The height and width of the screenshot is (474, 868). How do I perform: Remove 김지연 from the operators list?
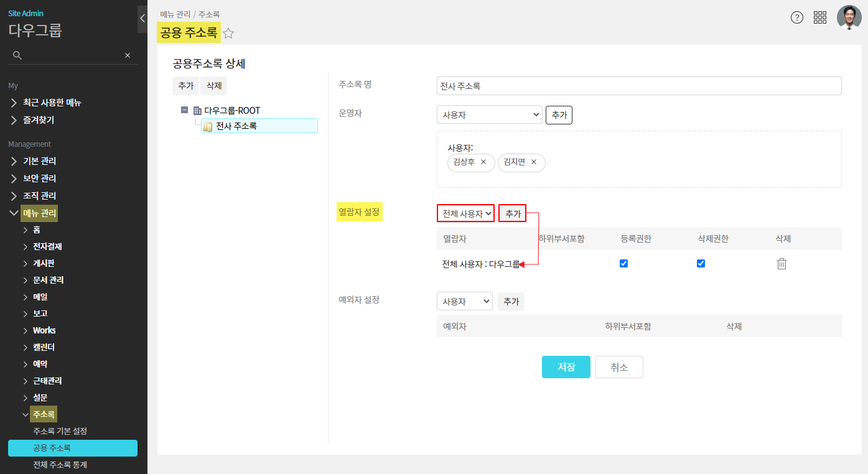[534, 162]
